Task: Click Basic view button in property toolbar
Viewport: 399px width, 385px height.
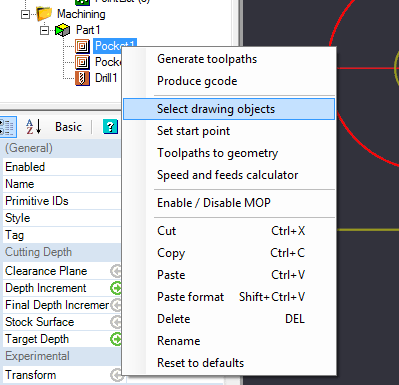Action: [x=68, y=127]
